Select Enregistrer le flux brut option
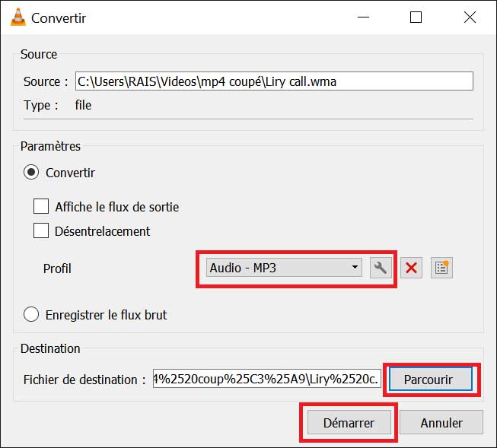 click(x=31, y=314)
